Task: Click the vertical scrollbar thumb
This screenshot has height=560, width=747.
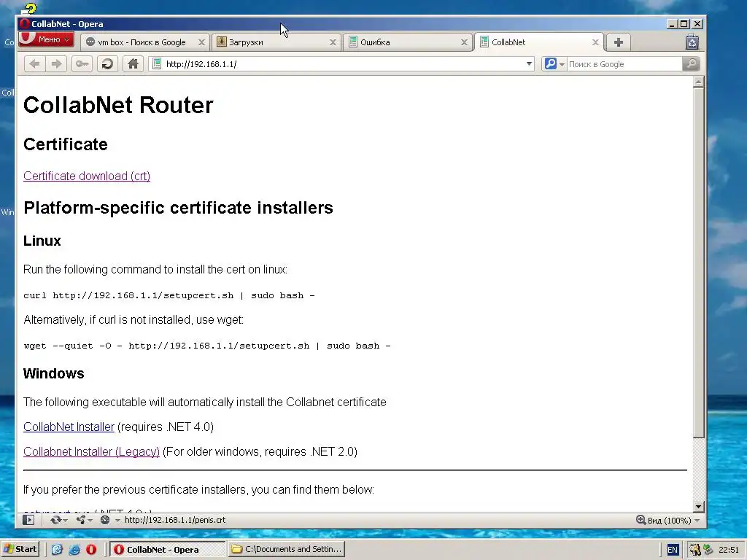Action: (698, 262)
